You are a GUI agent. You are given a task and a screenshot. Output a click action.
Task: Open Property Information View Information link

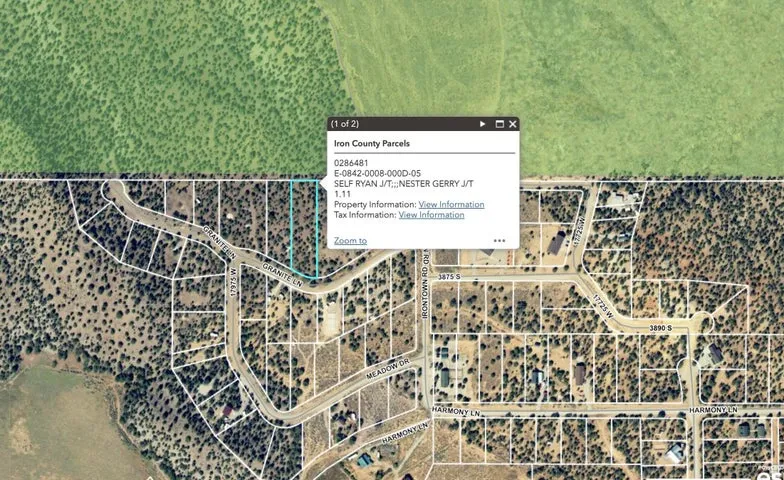(451, 204)
